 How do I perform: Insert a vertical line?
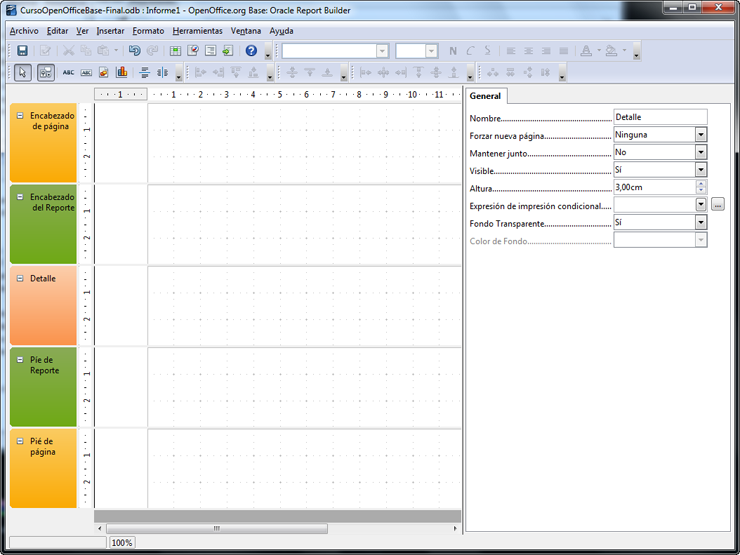click(162, 72)
